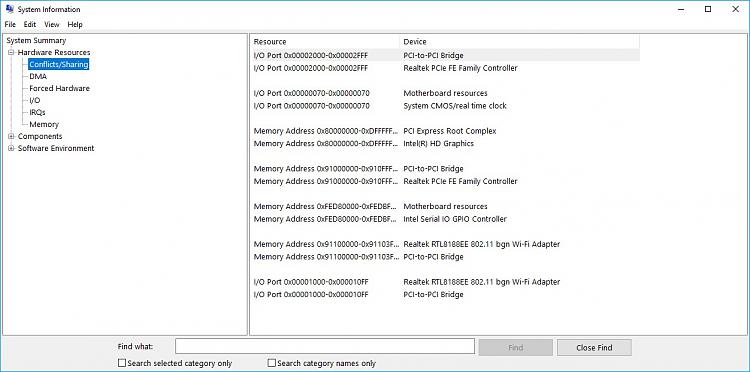The height and width of the screenshot is (372, 750).
Task: Select I/O Port 0x00002000 PCI-to-PCI Bridge row
Action: [x=445, y=55]
